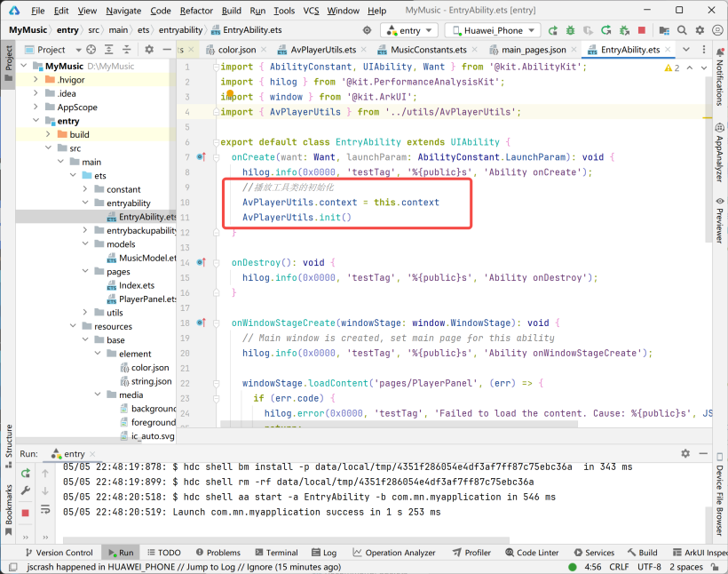The width and height of the screenshot is (728, 574).
Task: Click the user account avatar icon
Action: (717, 30)
